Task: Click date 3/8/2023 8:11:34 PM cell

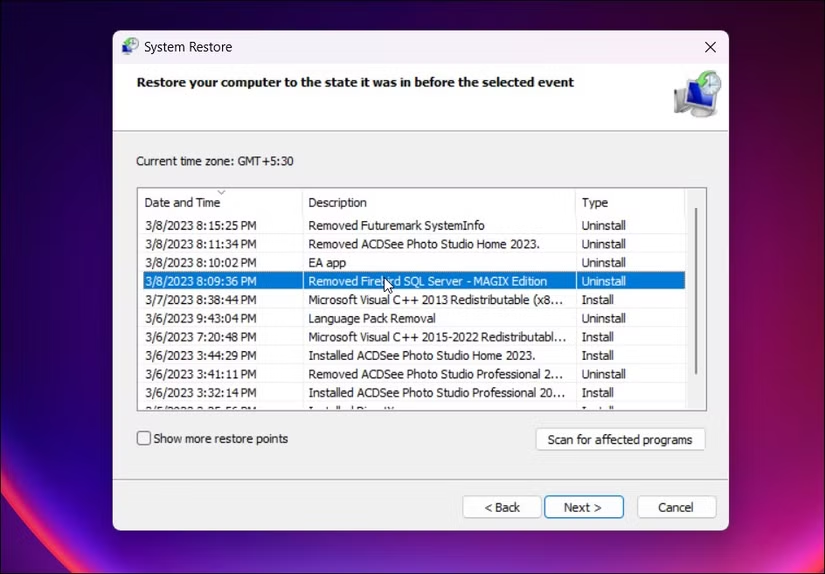Action: (201, 244)
